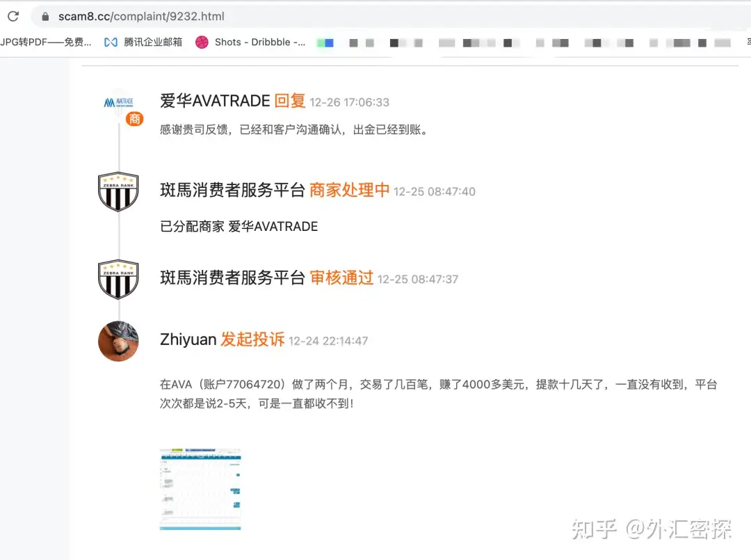Click zebra shield avatar beside 商家处理中

[118, 191]
